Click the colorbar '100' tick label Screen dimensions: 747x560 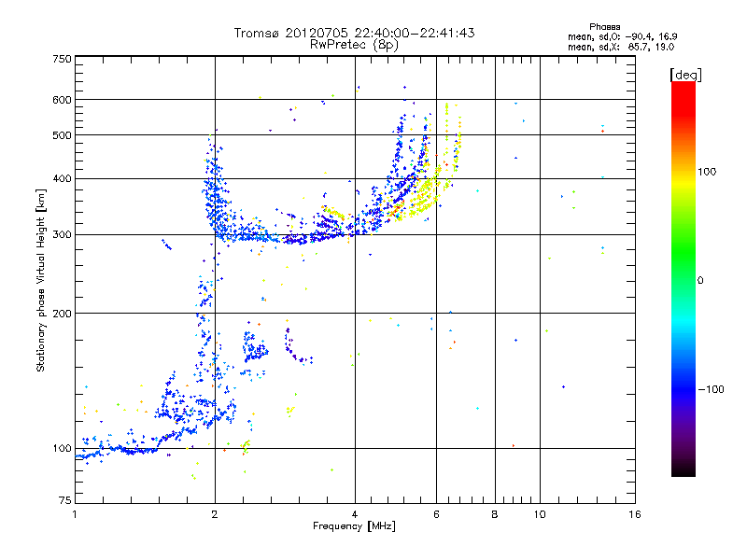(x=707, y=172)
